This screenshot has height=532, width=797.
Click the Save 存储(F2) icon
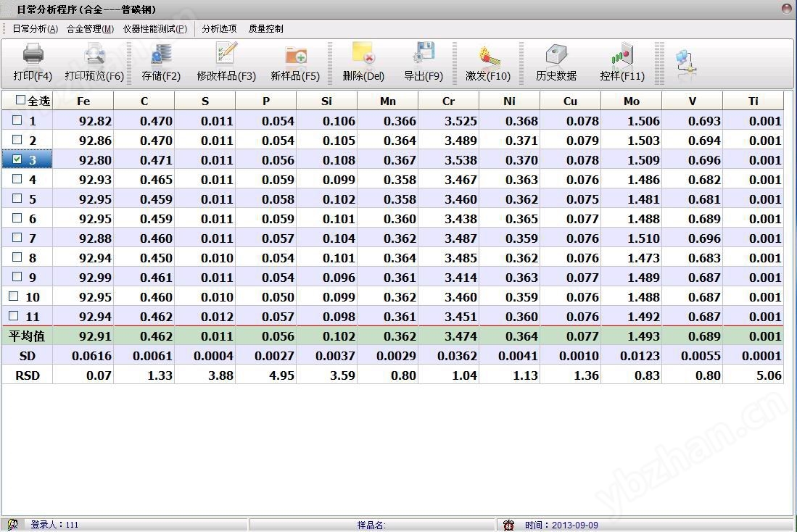(161, 54)
